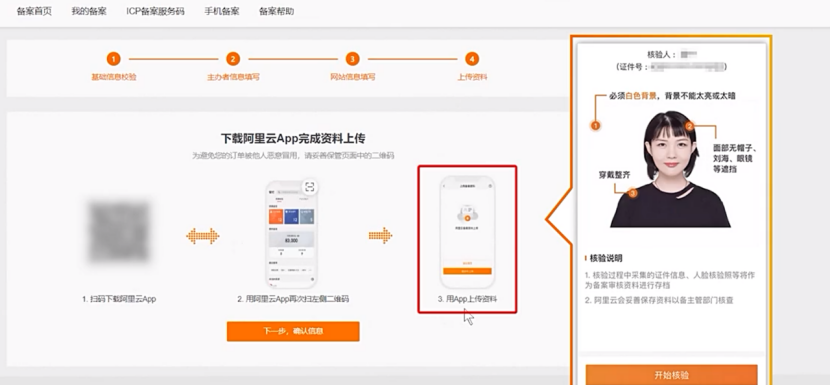
Task: Click the 基础信息校验 step label
Action: coord(114,77)
